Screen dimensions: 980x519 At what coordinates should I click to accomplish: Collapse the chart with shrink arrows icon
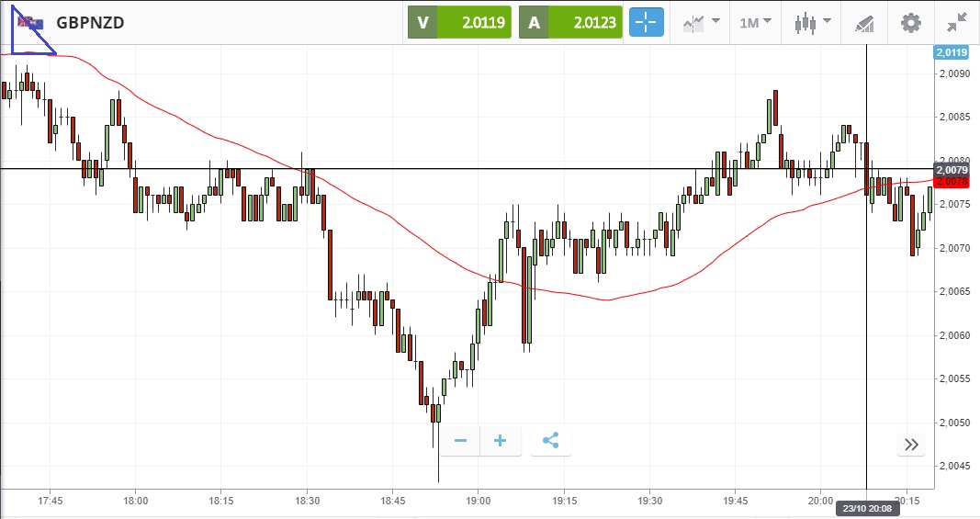pyautogui.click(x=957, y=23)
